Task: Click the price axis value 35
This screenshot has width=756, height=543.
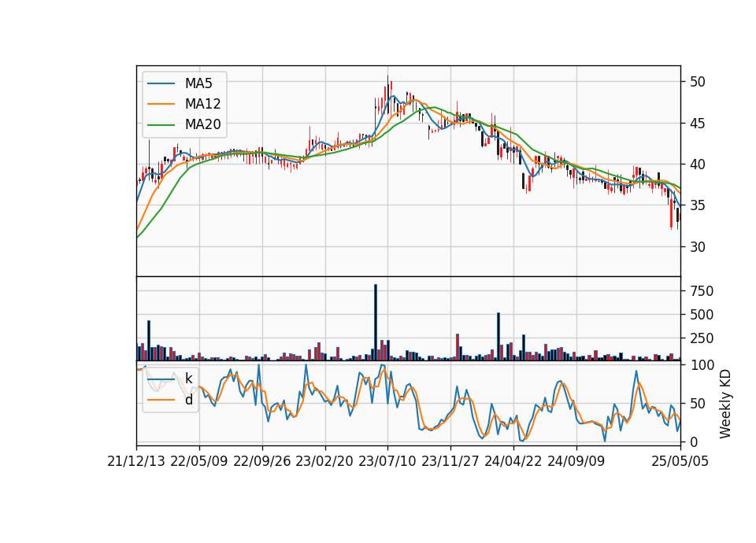Action: pyautogui.click(x=698, y=205)
